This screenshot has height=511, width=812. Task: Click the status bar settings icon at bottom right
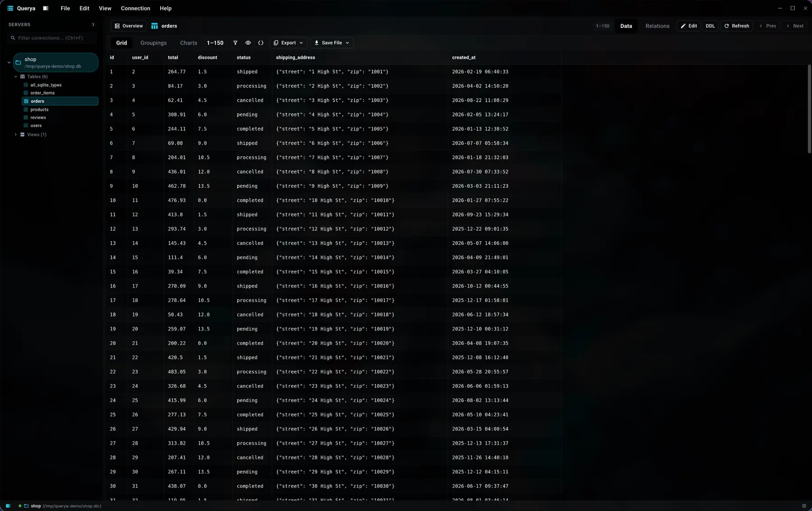[804, 506]
